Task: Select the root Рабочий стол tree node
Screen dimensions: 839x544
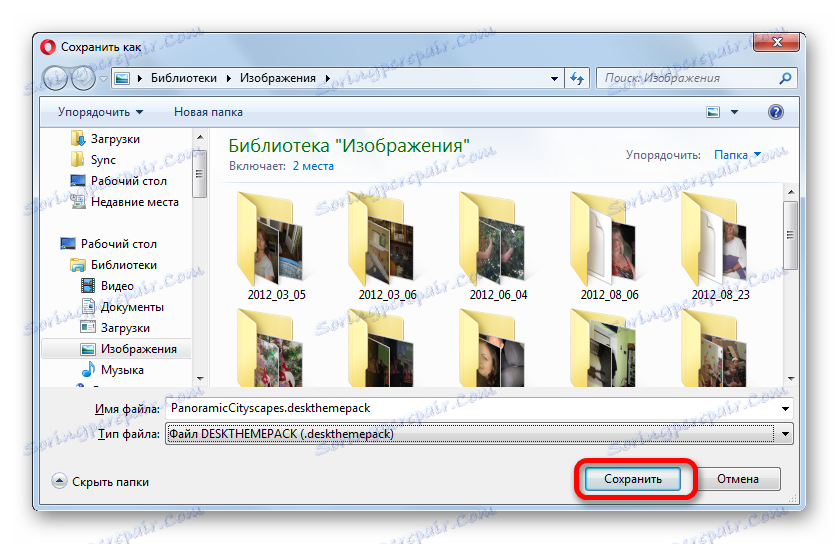Action: (119, 244)
